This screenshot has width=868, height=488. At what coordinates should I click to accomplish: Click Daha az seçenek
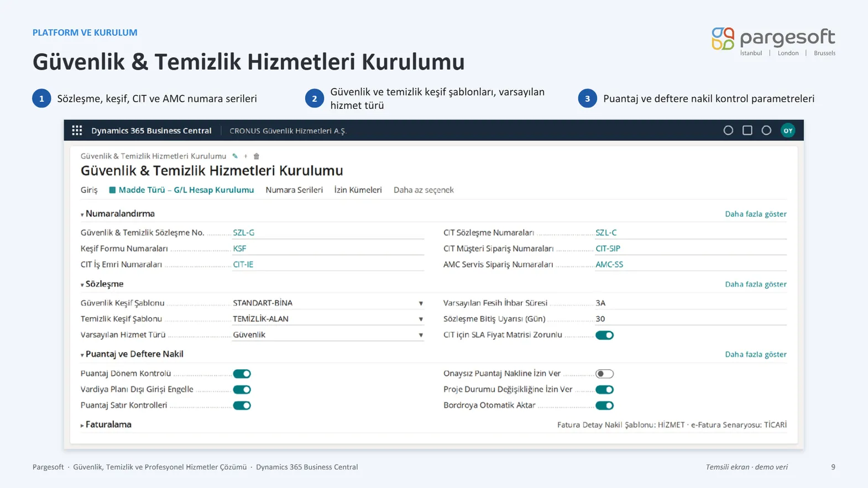423,190
